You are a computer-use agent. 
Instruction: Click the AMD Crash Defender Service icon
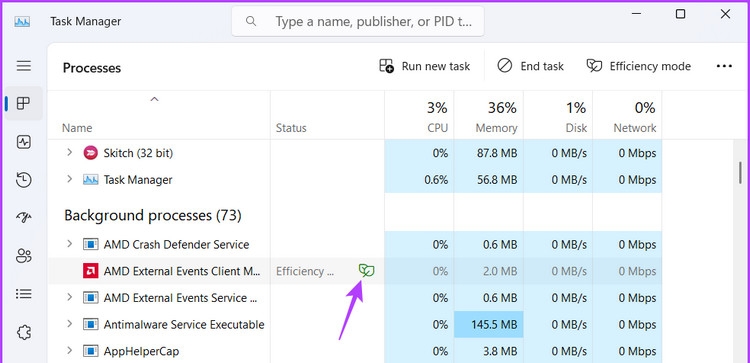click(90, 244)
